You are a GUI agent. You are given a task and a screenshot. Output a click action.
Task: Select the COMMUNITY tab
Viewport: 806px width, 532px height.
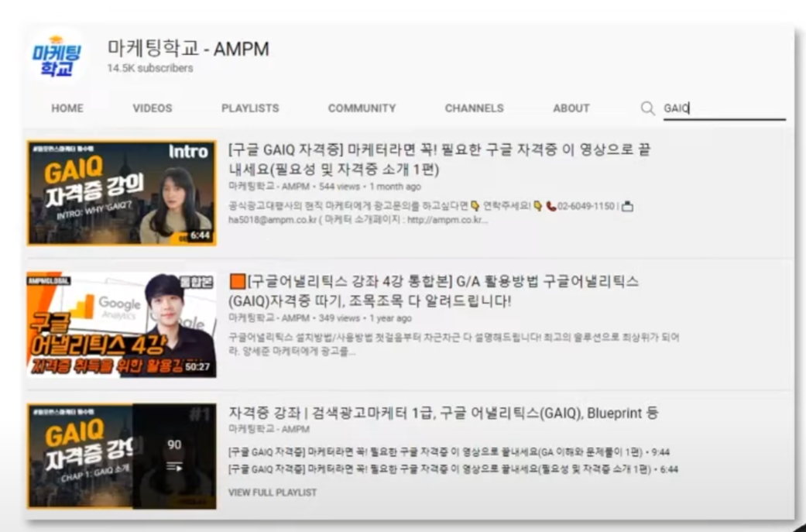(362, 108)
